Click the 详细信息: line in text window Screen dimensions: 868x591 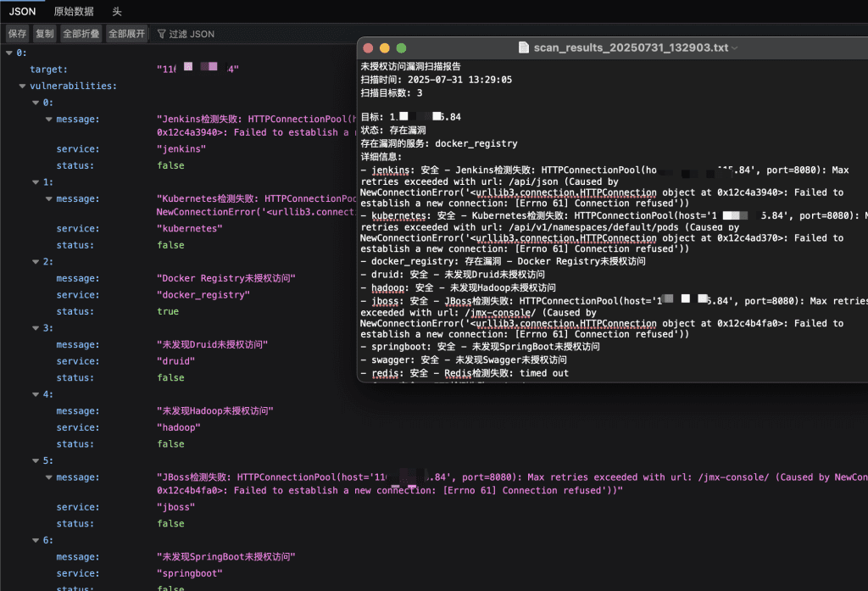(381, 157)
